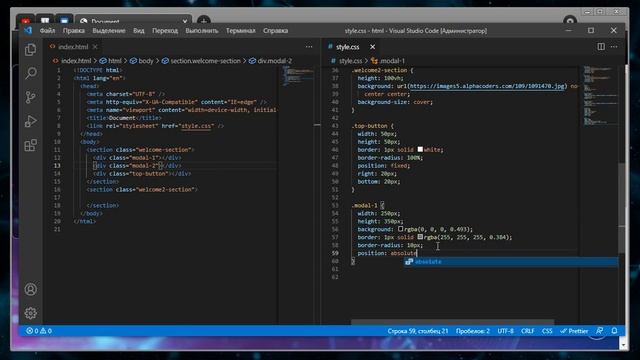Viewport: 640px width, 360px height.
Task: Open the Вид menu
Action: [139, 31]
